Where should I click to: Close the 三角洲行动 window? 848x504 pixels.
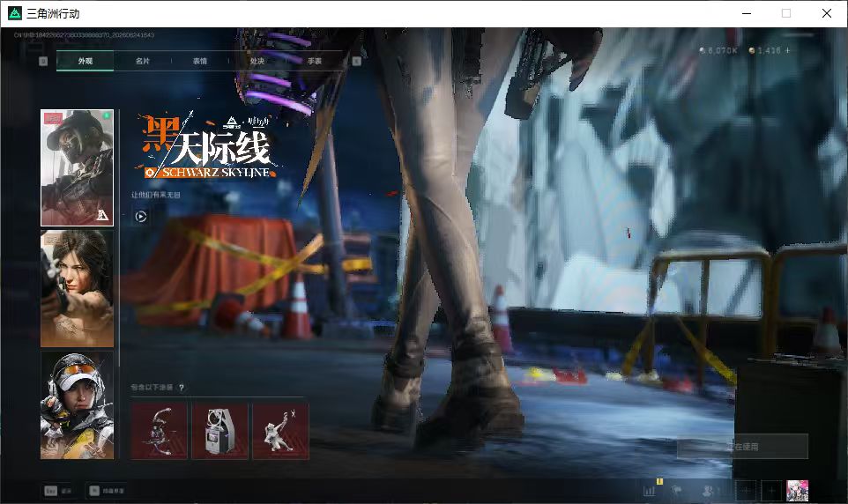(827, 13)
